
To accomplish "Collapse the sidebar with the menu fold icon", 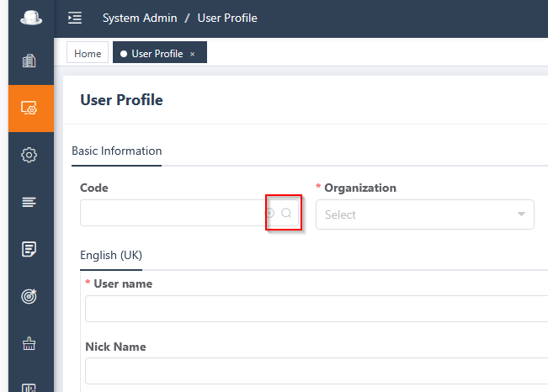I will click(x=75, y=18).
